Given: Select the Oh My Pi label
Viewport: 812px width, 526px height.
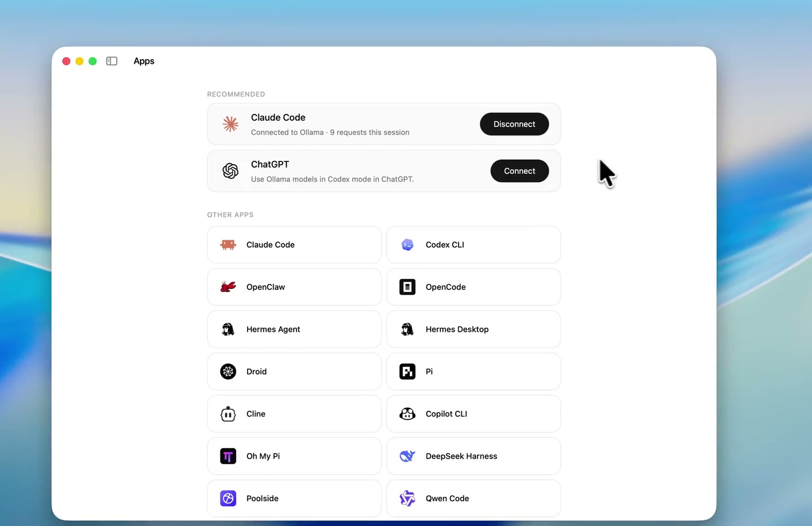Looking at the screenshot, I should pos(263,457).
